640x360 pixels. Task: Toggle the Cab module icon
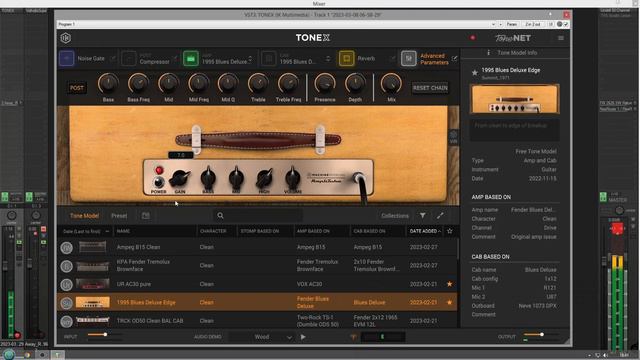pyautogui.click(x=269, y=58)
